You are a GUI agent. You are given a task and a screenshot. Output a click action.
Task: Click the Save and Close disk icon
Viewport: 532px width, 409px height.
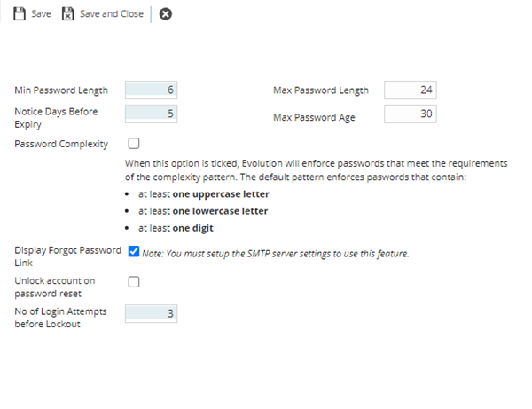pos(67,14)
